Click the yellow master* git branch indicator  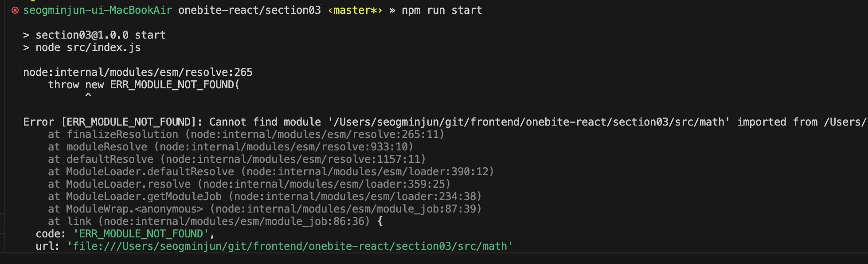pos(355,10)
